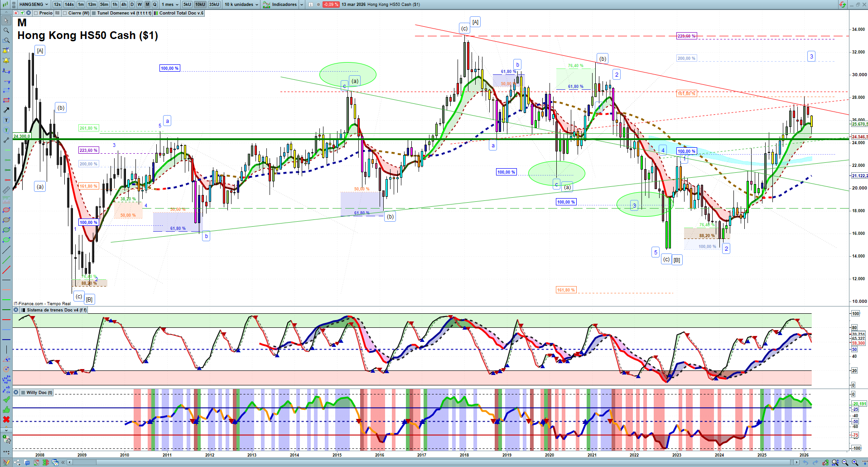Click the M monthly timeframe button

coord(147,5)
